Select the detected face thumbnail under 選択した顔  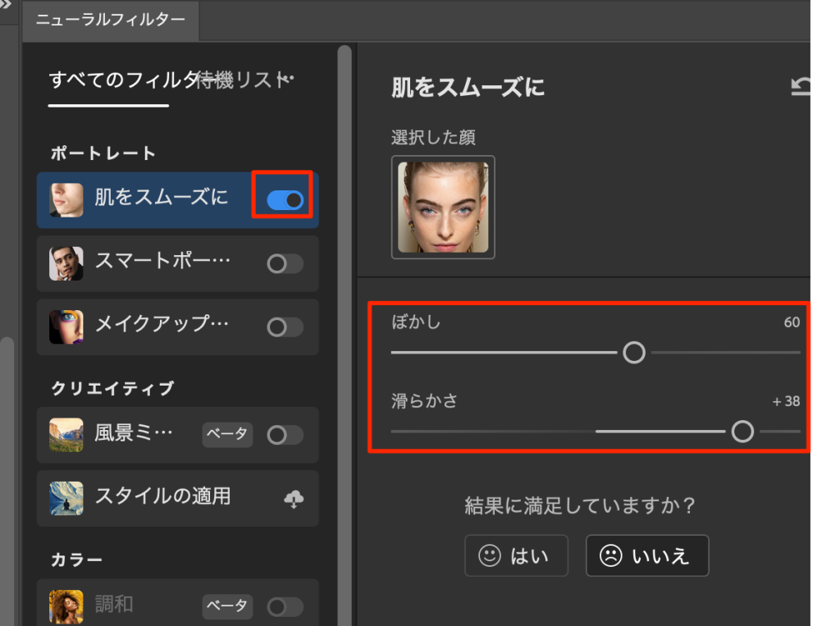[x=443, y=207]
